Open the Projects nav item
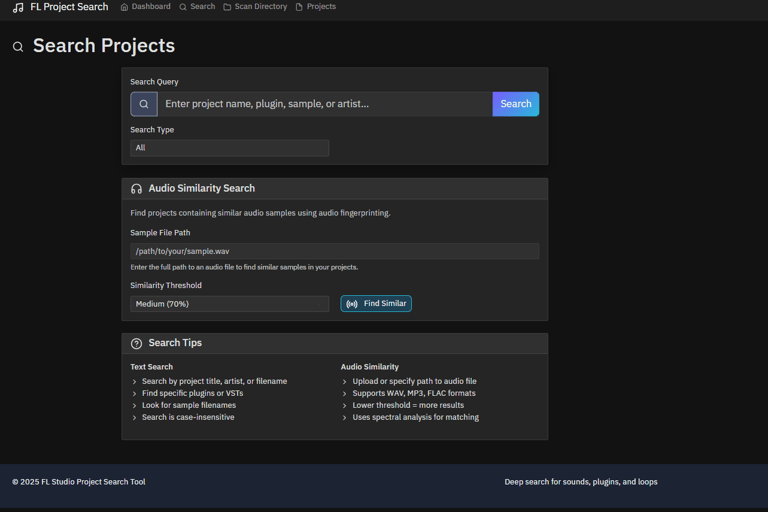 316,6
